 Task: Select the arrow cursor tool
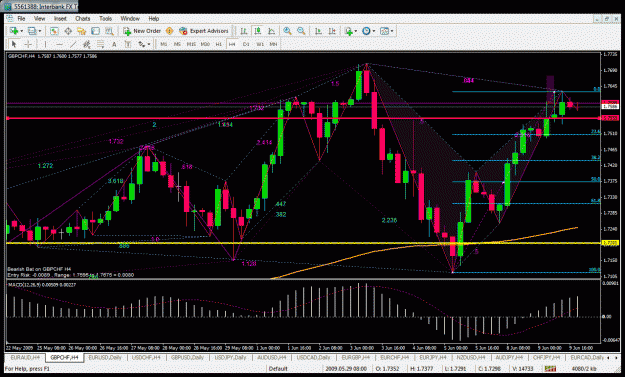click(x=14, y=44)
